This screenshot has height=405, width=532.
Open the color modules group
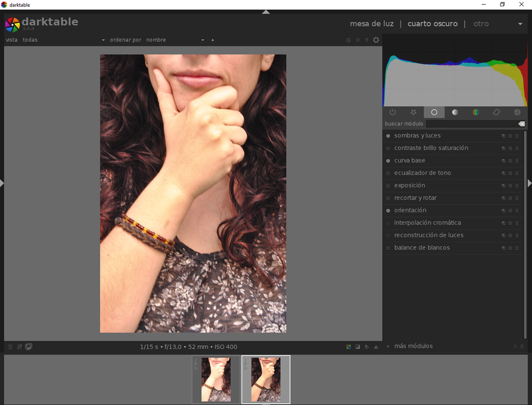coord(476,112)
